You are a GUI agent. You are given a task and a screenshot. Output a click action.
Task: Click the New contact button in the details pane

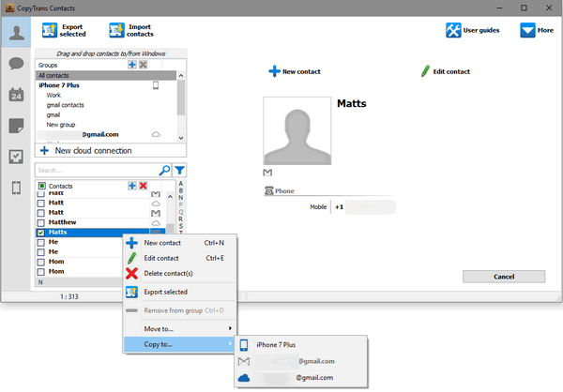point(295,71)
